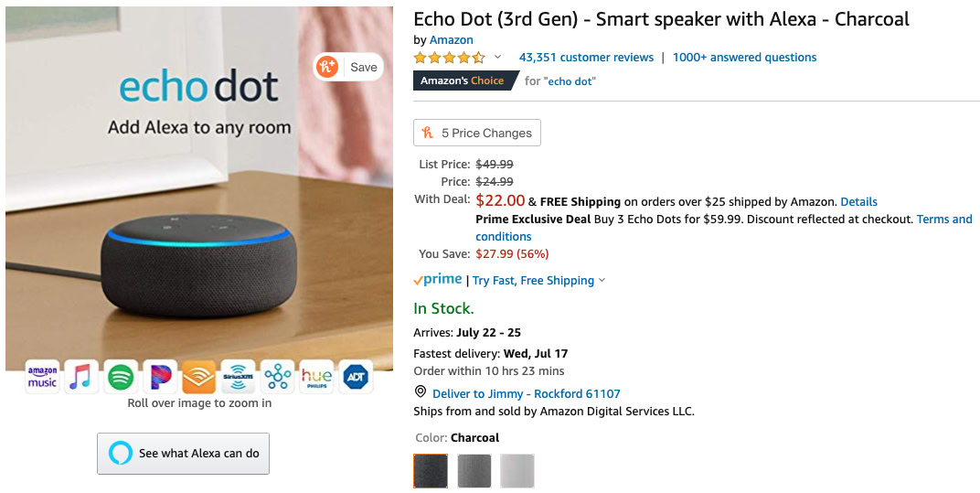Click the See what Alexa can do button
Viewport: 980px width, 493px height.
[x=184, y=454]
